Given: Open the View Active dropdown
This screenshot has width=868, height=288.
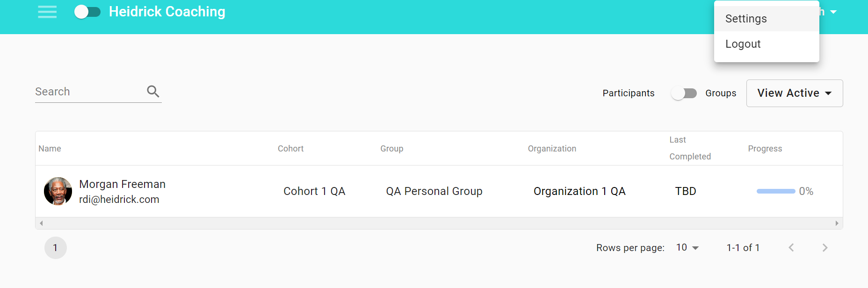Looking at the screenshot, I should [x=794, y=93].
